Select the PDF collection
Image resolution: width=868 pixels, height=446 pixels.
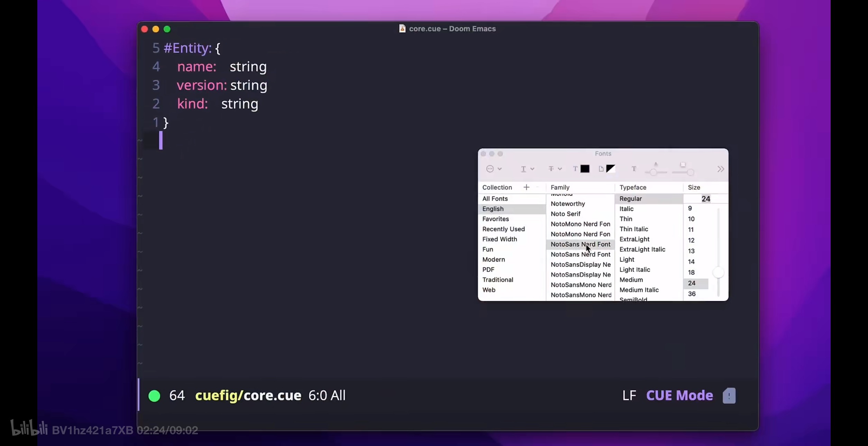pyautogui.click(x=512, y=270)
